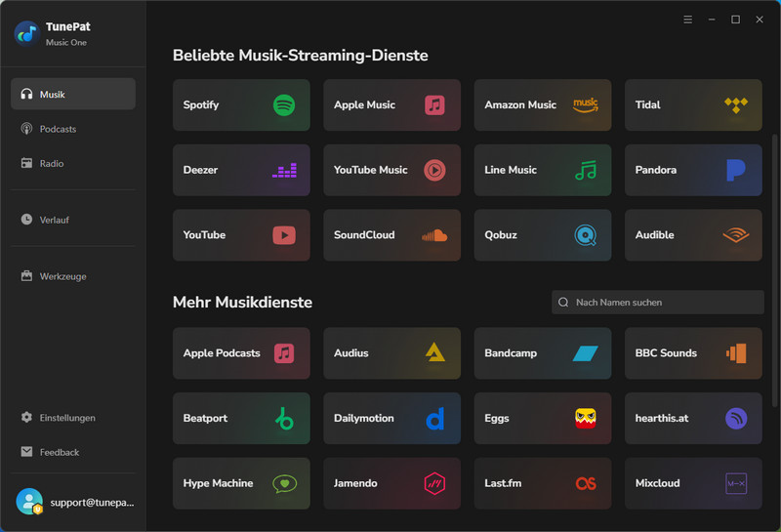Click the Pandora P logo icon
The image size is (781, 532).
click(x=736, y=171)
